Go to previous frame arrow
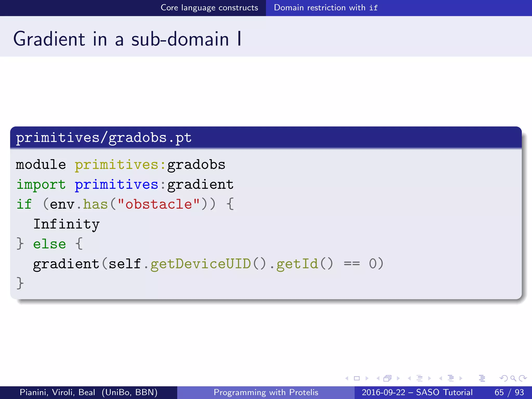This screenshot has height=399, width=532. (x=378, y=378)
